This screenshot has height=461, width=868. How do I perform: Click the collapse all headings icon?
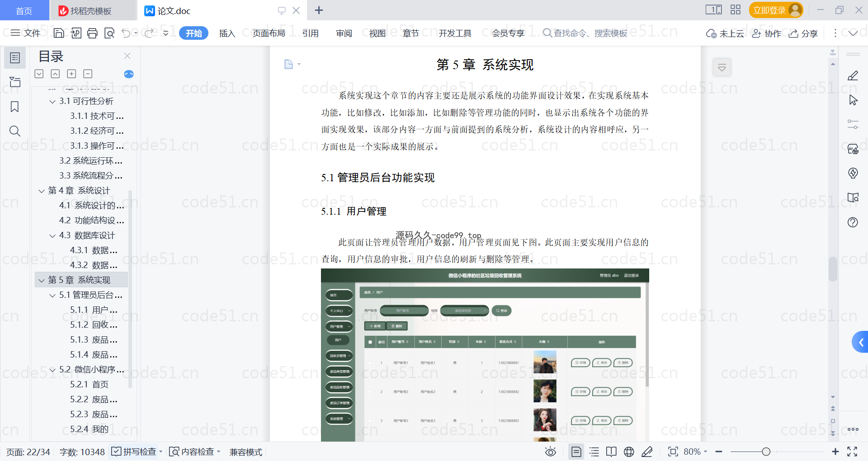coord(55,74)
